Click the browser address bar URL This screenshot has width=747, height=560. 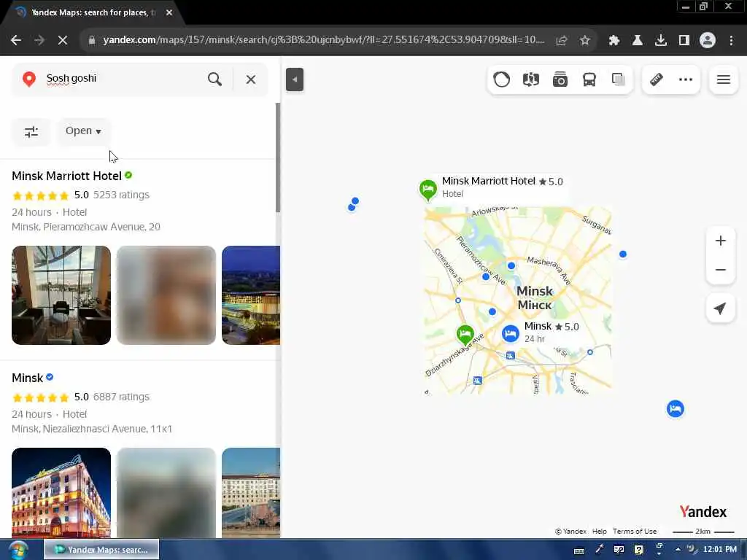click(323, 40)
